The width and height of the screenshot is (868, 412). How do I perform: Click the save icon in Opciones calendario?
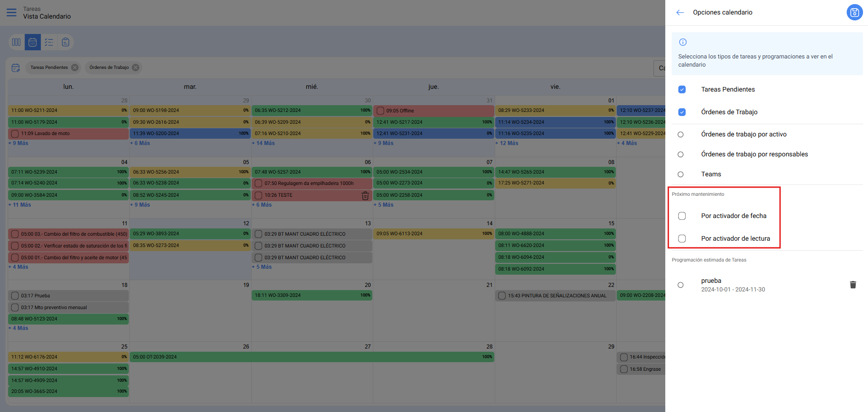(x=854, y=12)
